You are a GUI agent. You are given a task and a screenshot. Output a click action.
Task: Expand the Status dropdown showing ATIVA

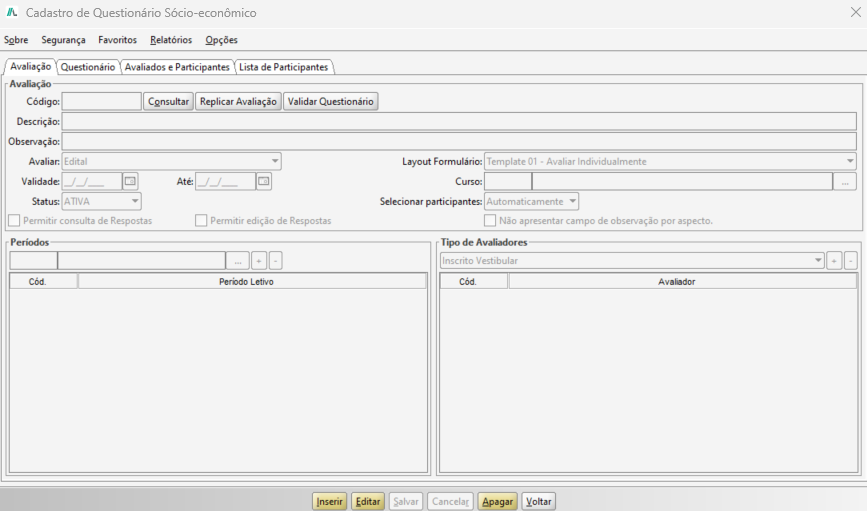[x=102, y=201]
